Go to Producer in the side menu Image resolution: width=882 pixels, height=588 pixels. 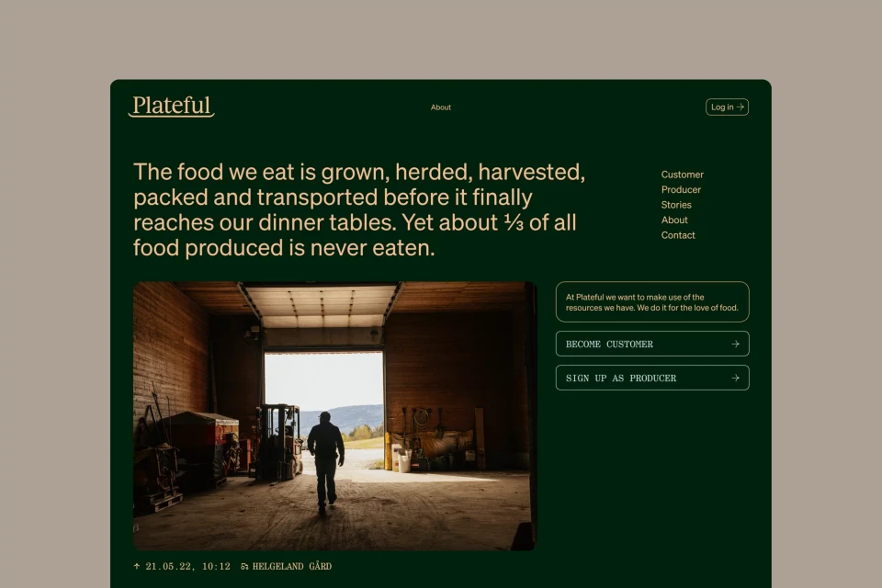pyautogui.click(x=681, y=190)
